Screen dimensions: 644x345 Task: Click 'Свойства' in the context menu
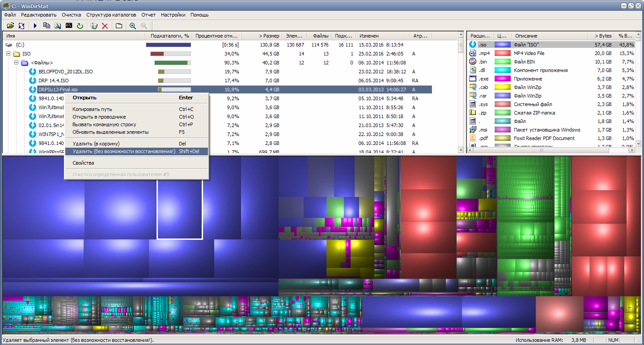point(83,163)
